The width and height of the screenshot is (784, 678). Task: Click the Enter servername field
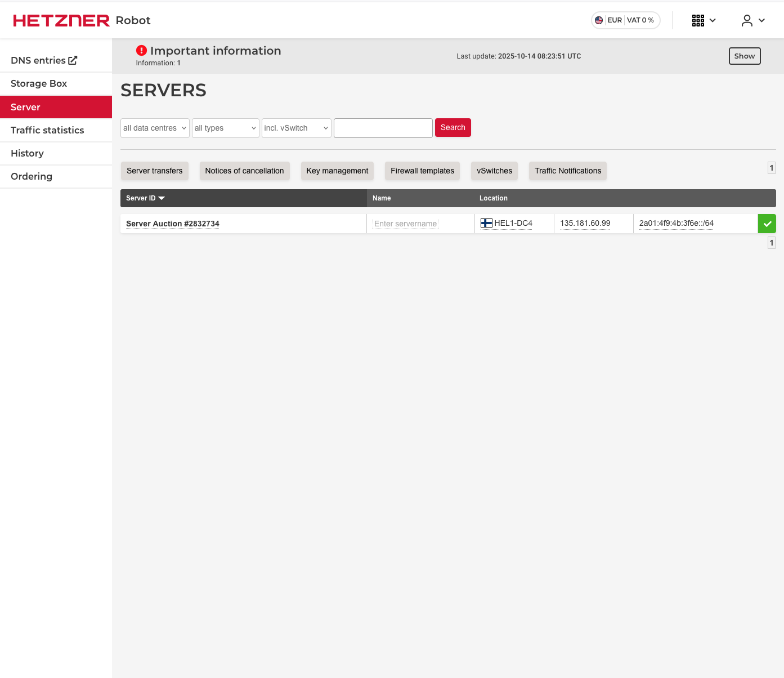point(405,224)
